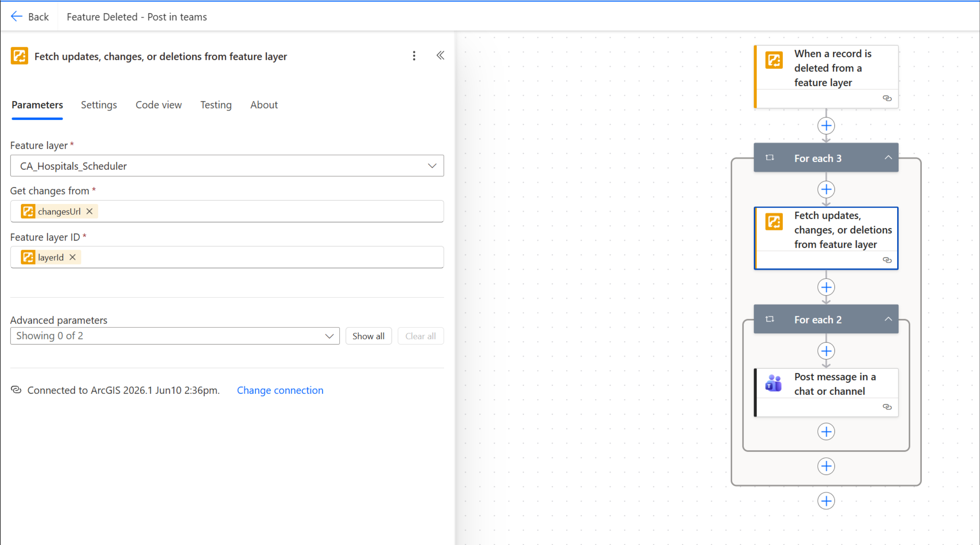Remove the changesUrl token
The image size is (980, 545).
coord(89,211)
